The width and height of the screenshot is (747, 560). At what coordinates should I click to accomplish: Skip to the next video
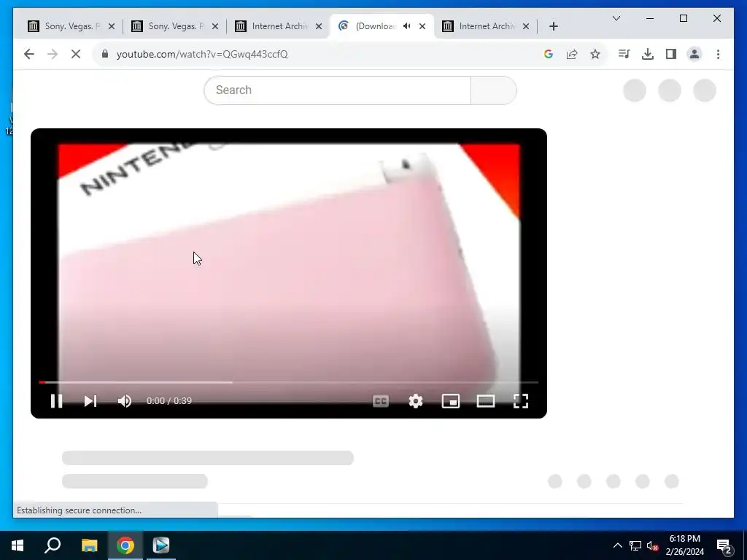point(90,401)
